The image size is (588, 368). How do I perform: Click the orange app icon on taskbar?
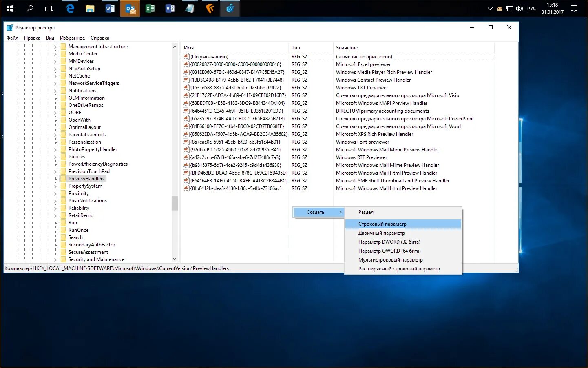[210, 9]
